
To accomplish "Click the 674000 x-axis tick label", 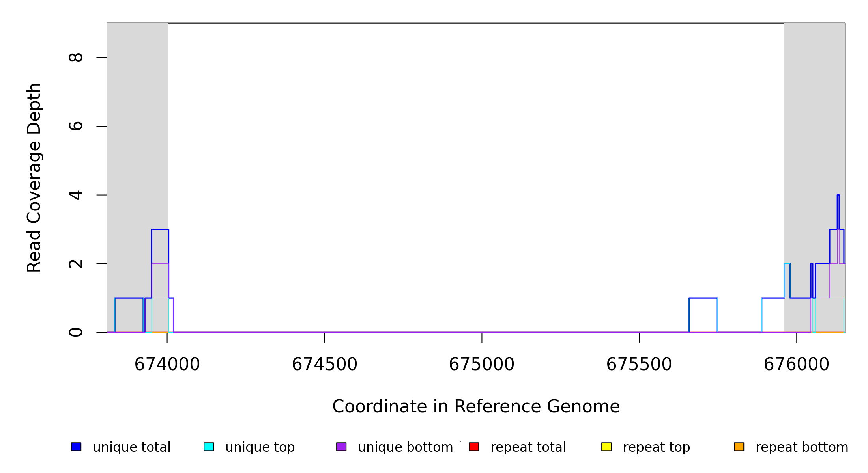I will click(167, 364).
